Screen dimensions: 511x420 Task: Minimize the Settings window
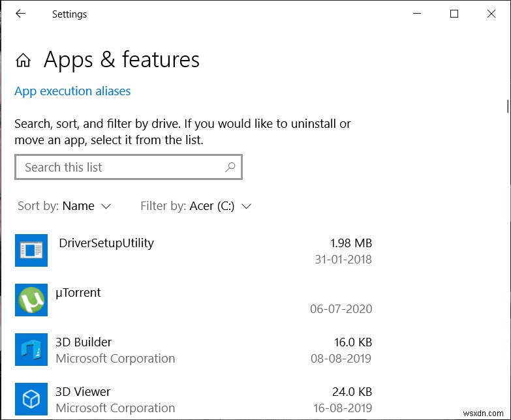tap(416, 14)
